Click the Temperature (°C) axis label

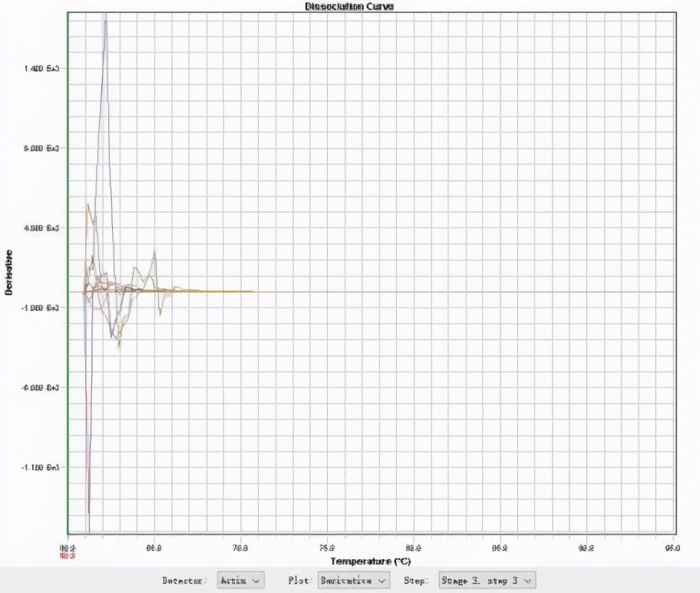pos(371,562)
